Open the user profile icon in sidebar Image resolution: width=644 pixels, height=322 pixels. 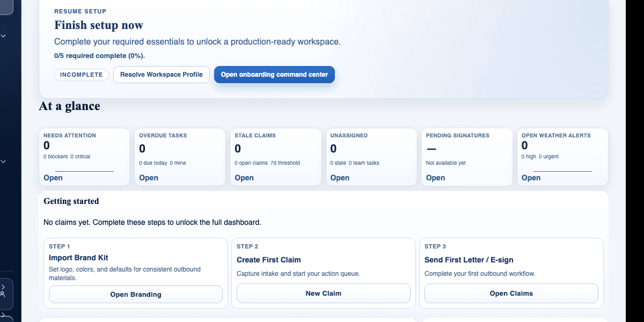tap(3, 294)
